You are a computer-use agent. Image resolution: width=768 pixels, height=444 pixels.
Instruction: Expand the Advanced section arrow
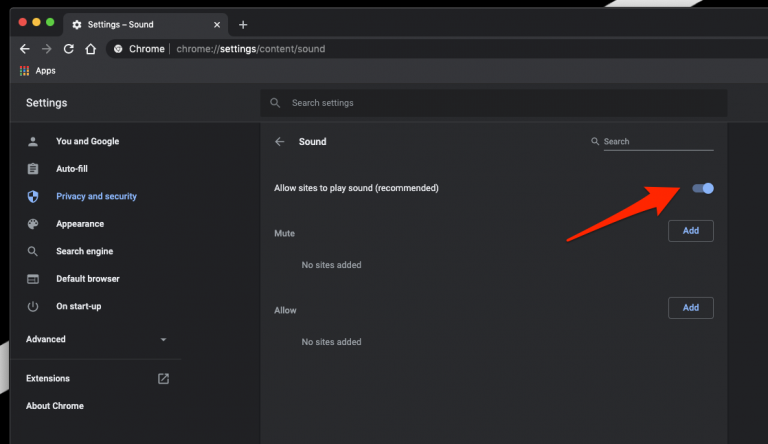click(164, 339)
